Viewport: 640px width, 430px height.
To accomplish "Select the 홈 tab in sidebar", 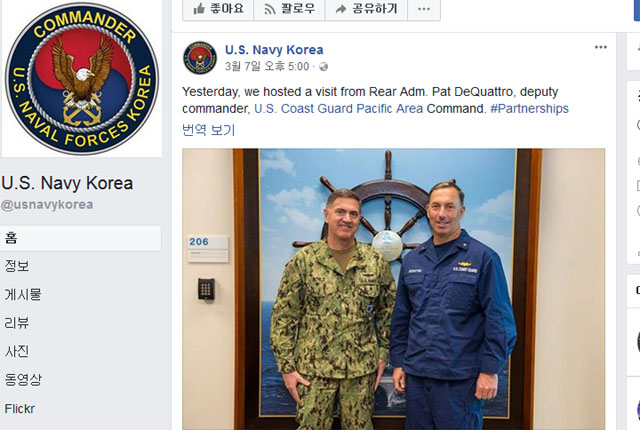I will pyautogui.click(x=80, y=238).
